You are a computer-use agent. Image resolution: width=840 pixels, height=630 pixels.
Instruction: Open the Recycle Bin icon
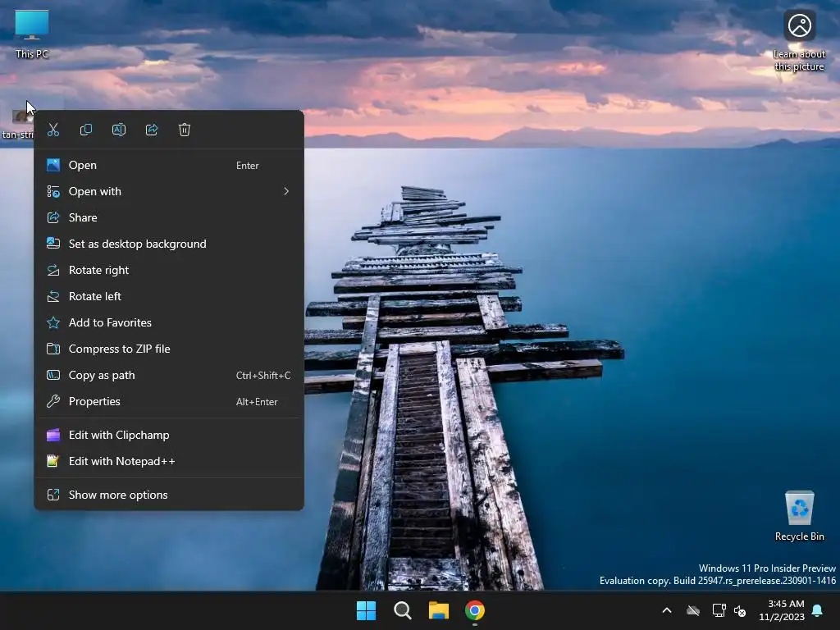(x=799, y=516)
